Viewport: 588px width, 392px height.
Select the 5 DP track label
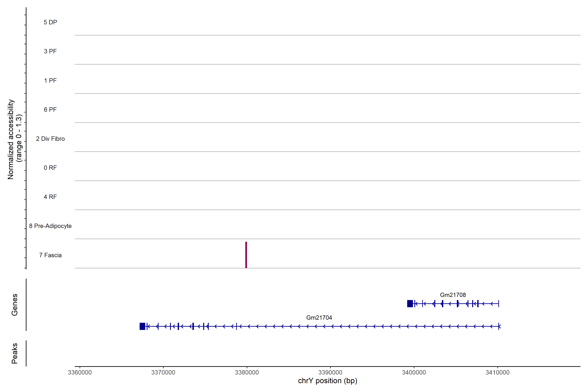[x=50, y=22]
